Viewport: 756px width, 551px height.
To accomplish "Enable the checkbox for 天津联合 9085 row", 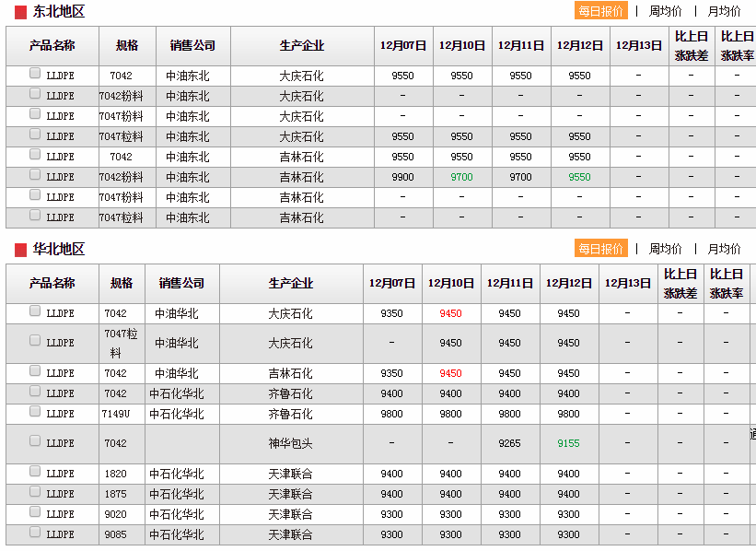I will coord(35,533).
